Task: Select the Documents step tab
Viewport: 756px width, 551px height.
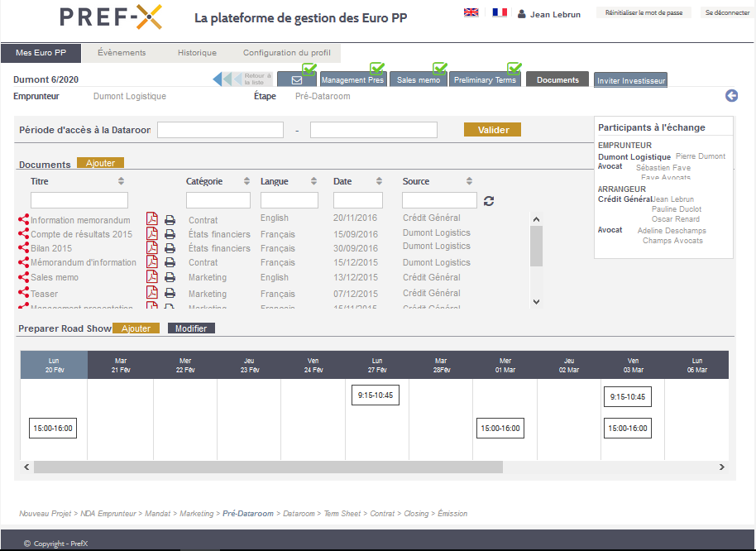Action: (x=557, y=80)
